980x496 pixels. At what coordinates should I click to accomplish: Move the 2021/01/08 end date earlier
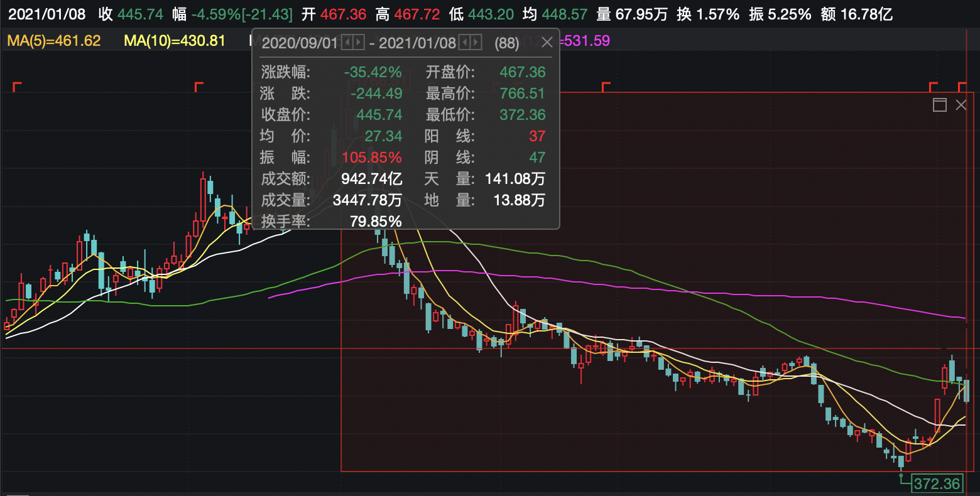click(x=464, y=43)
